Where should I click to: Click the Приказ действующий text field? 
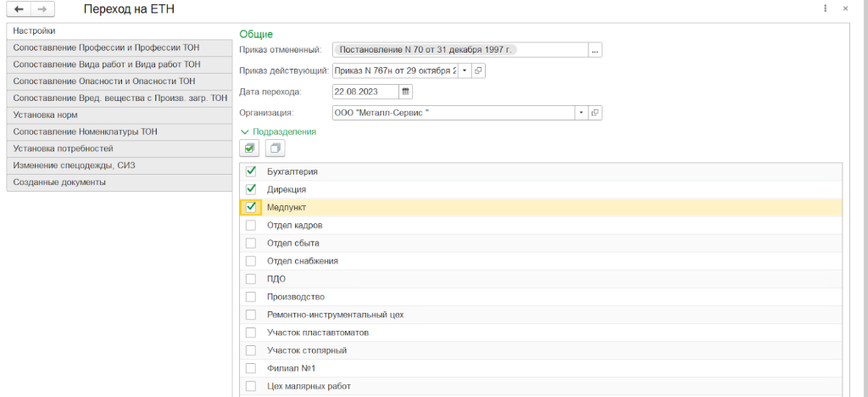395,71
